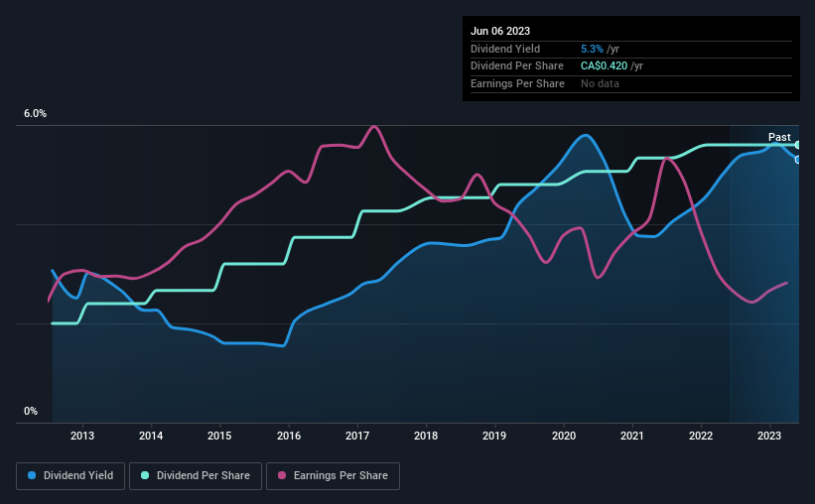Click the 'No data' earnings value
The height and width of the screenshot is (504, 815).
click(x=600, y=83)
